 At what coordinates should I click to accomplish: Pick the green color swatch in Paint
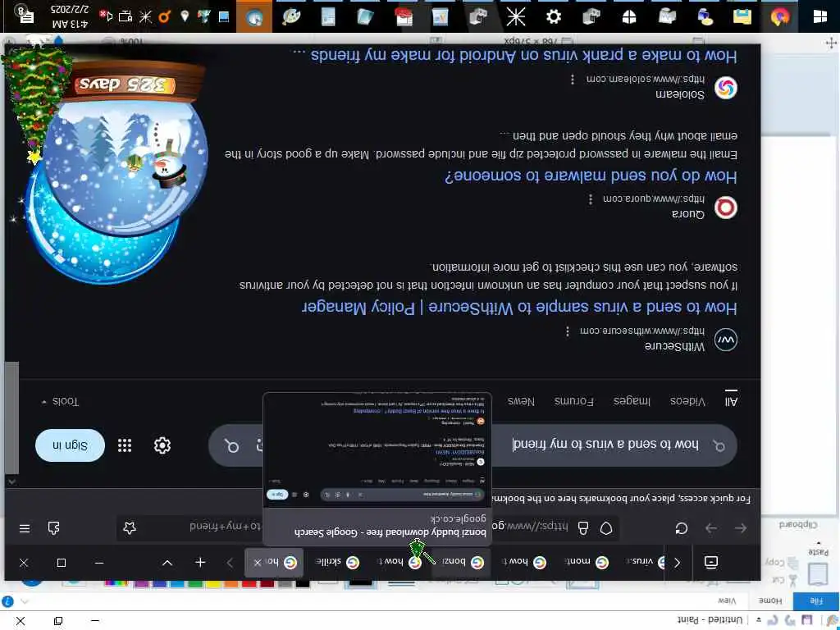tap(195, 583)
